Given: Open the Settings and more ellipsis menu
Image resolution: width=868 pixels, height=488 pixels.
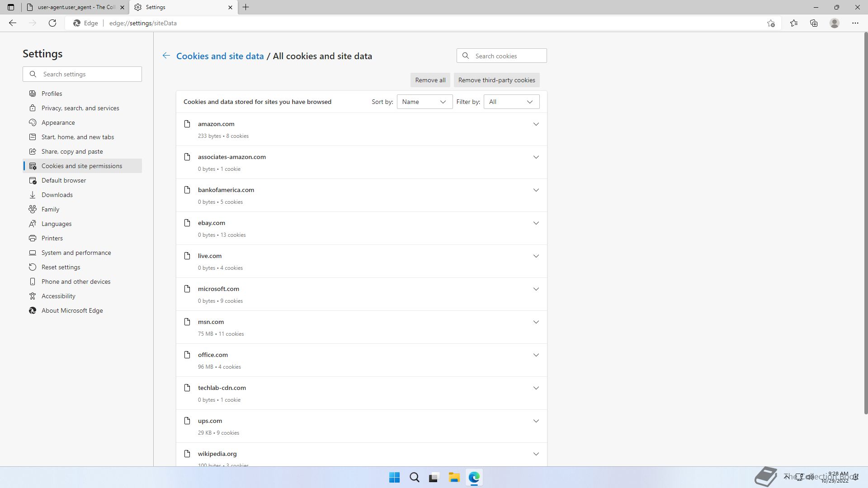Looking at the screenshot, I should 855,23.
